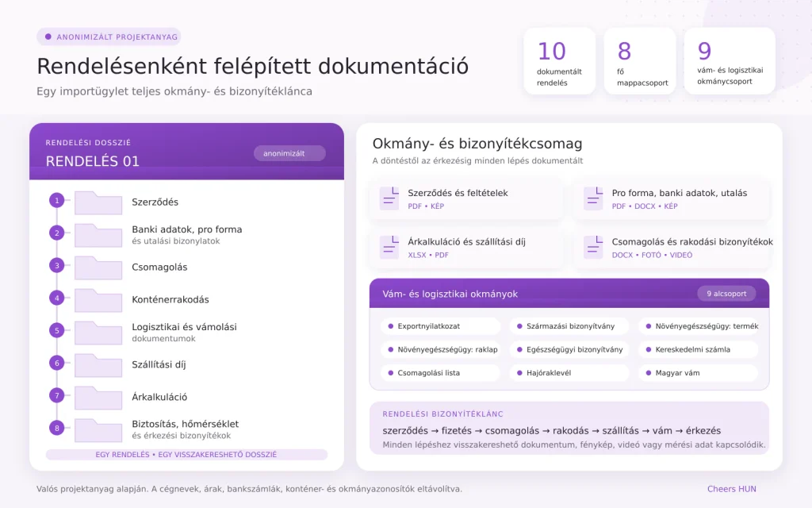Click the 10 dokumentált rendelés stat card

[559, 61]
